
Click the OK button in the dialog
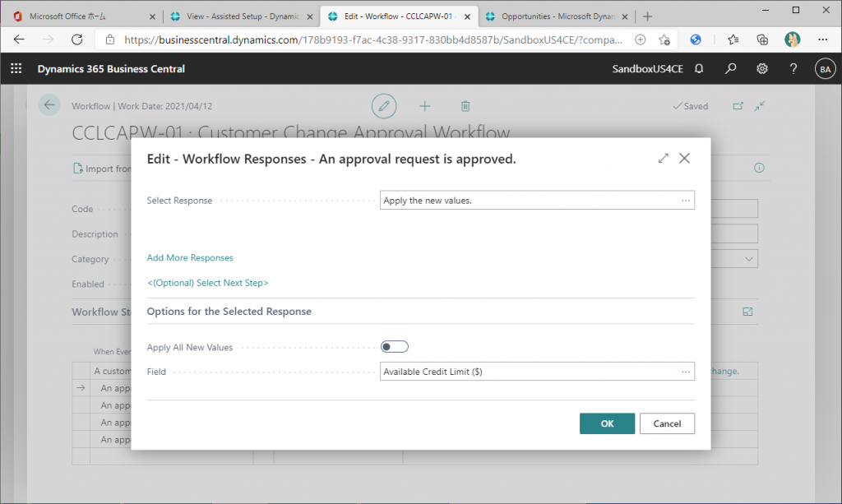(x=607, y=423)
